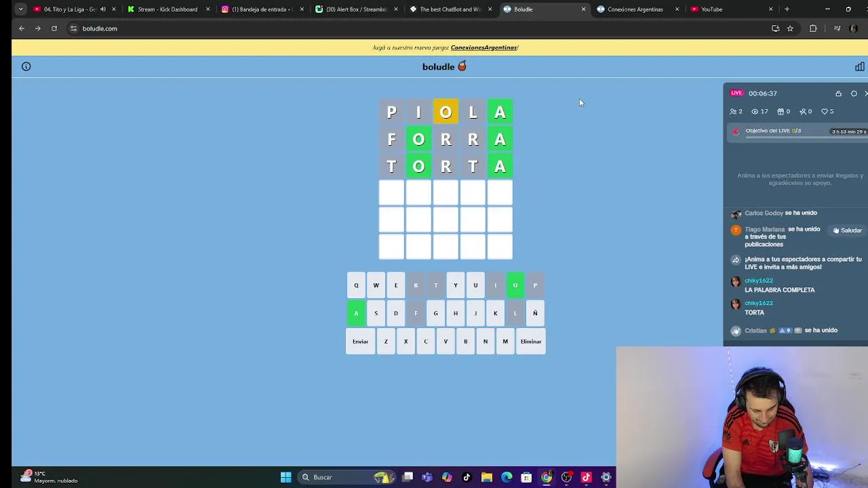Tap the U key on boludle keyboard
Viewport: 868px width, 488px height.
tap(475, 285)
